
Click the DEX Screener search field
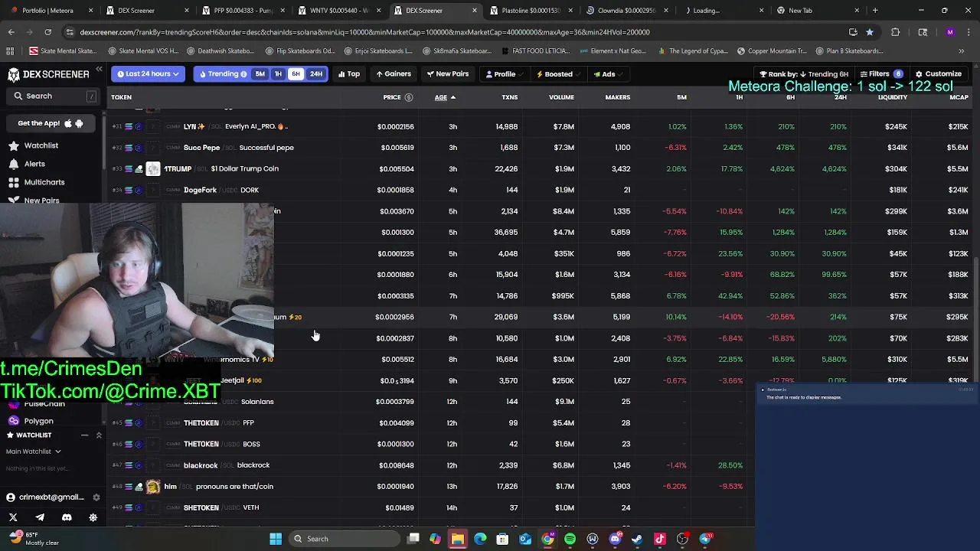click(54, 96)
